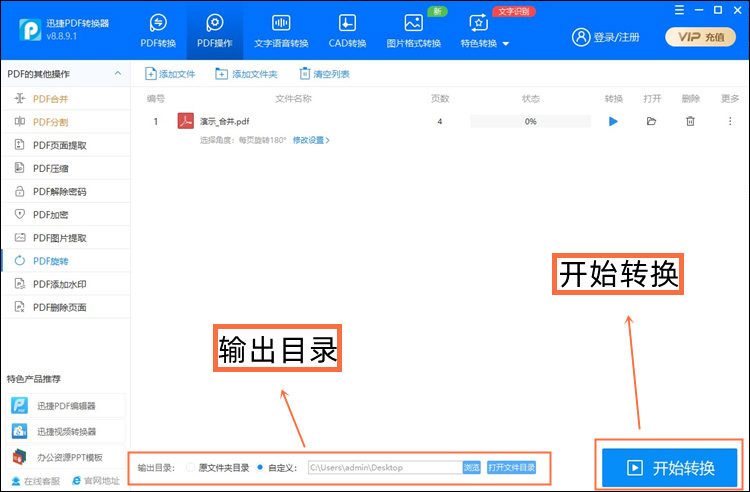This screenshot has width=750, height=492.
Task: Click 添加文件 to add a file
Action: tap(170, 74)
